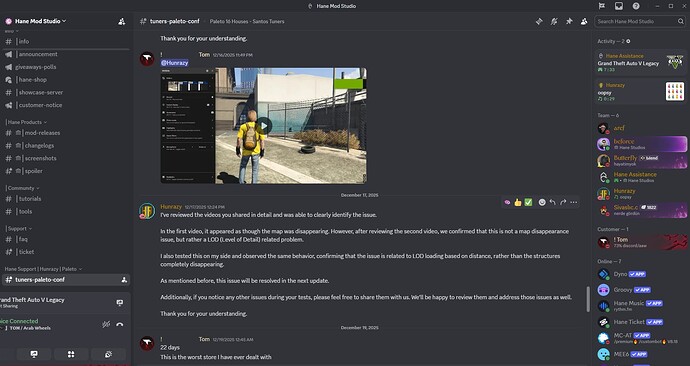Reply to Hunrazy's message with reply arrow
Viewport: 690px width, 366px height.
tap(553, 202)
